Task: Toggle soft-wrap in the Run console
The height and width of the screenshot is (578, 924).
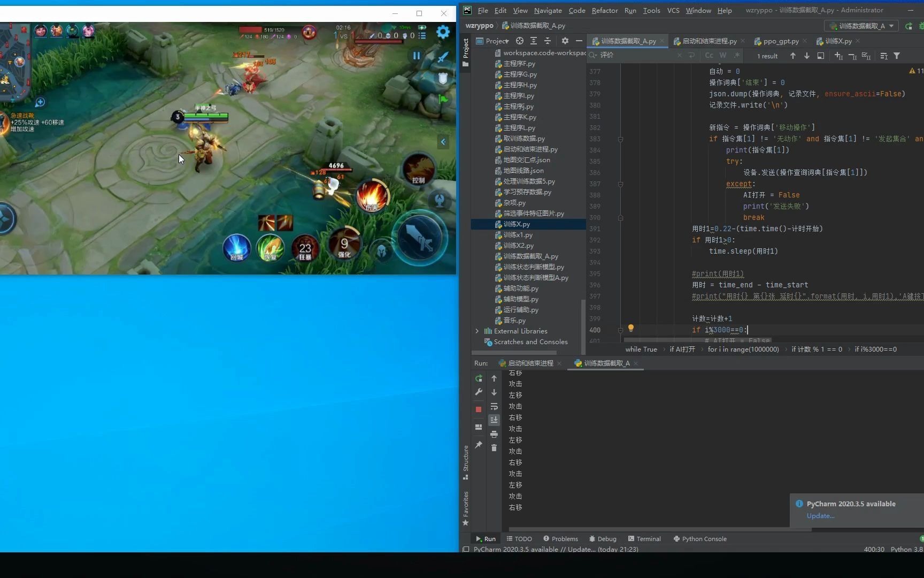Action: click(494, 406)
